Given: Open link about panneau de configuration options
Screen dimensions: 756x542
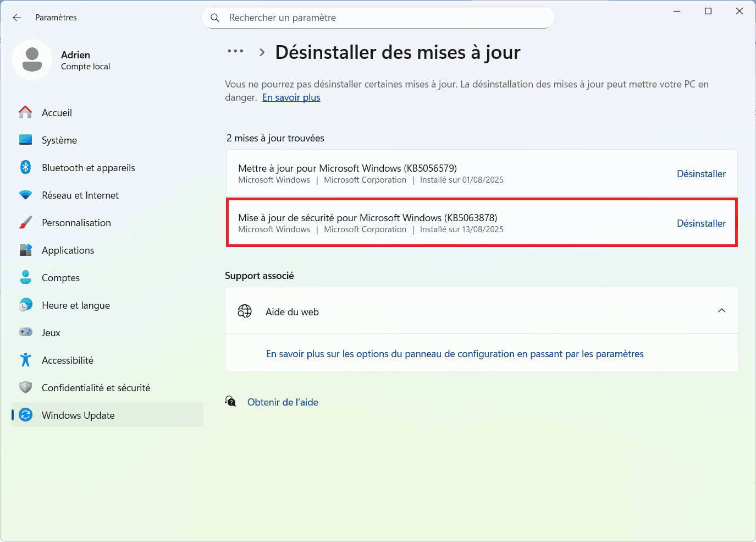Looking at the screenshot, I should tap(455, 354).
